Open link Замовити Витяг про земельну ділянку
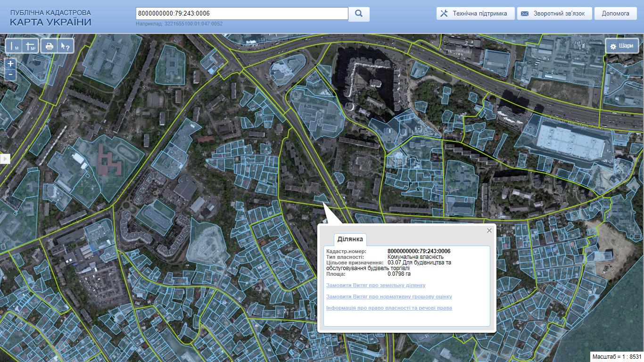Viewport: 644px width, 362px height. pyautogui.click(x=376, y=285)
